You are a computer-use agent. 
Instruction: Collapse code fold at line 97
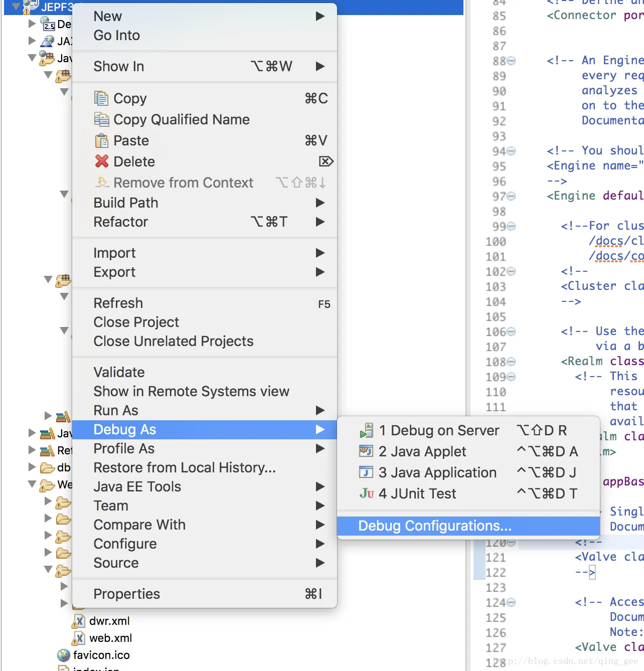pyautogui.click(x=511, y=196)
